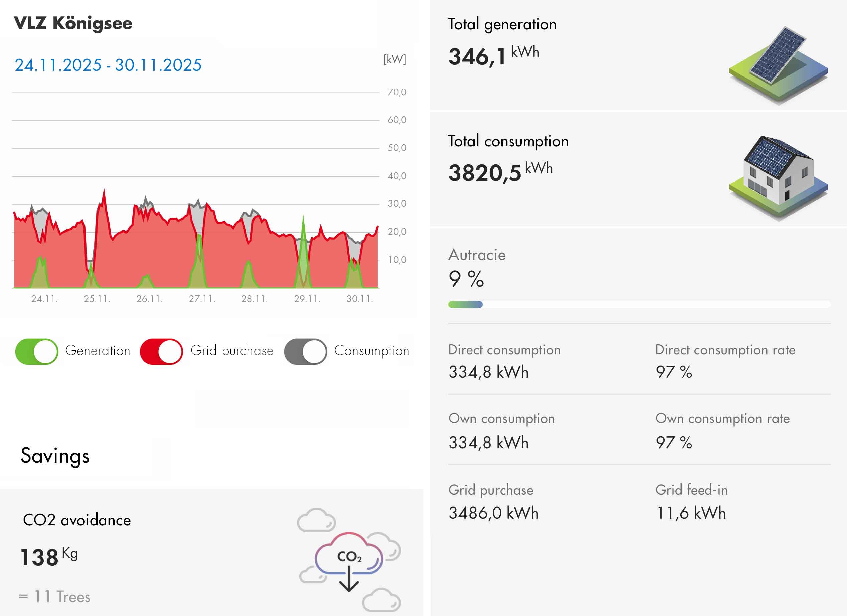
Task: Click the Savings section heading
Action: (x=55, y=455)
